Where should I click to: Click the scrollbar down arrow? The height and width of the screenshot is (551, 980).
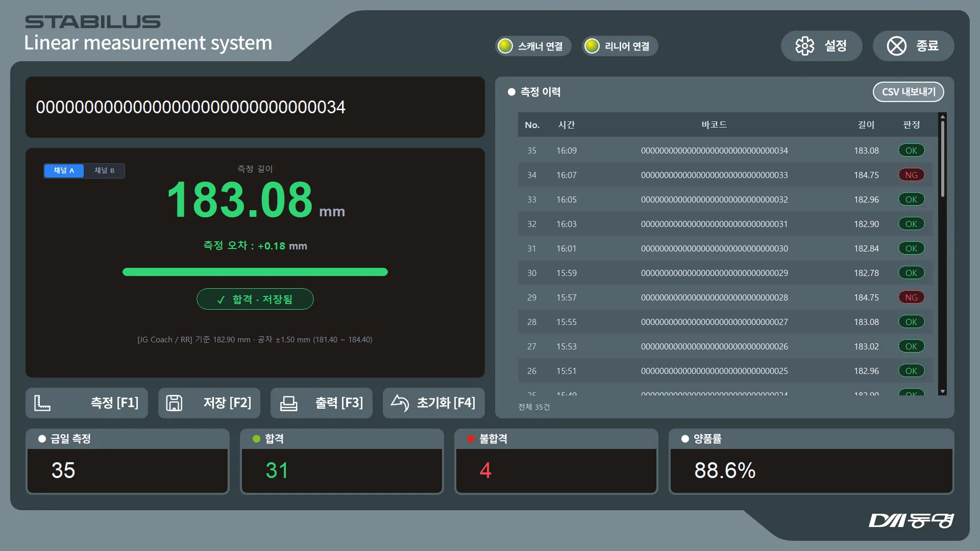click(943, 391)
